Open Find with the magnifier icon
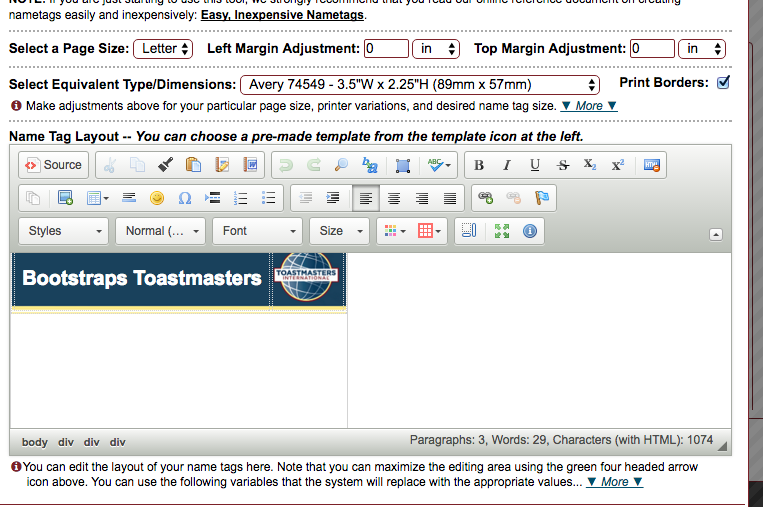The height and width of the screenshot is (507, 763). pyautogui.click(x=342, y=165)
